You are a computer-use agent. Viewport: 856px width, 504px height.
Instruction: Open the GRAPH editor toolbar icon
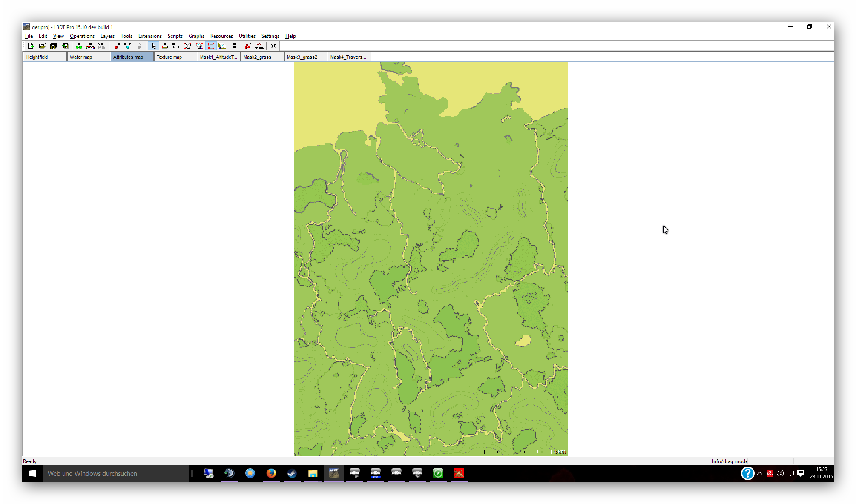point(91,46)
